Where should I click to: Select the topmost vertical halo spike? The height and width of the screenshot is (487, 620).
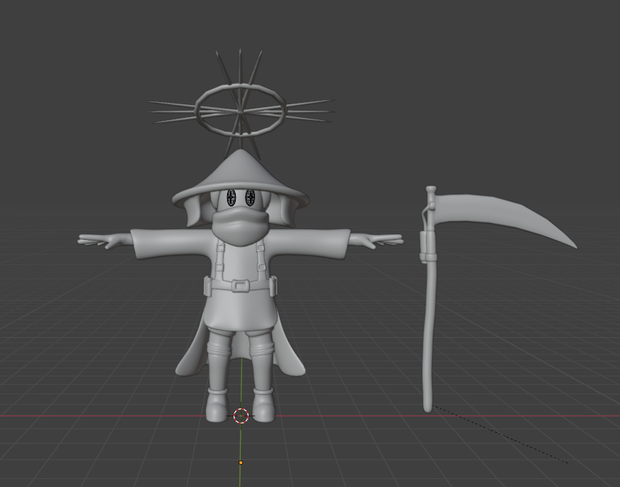click(x=240, y=67)
